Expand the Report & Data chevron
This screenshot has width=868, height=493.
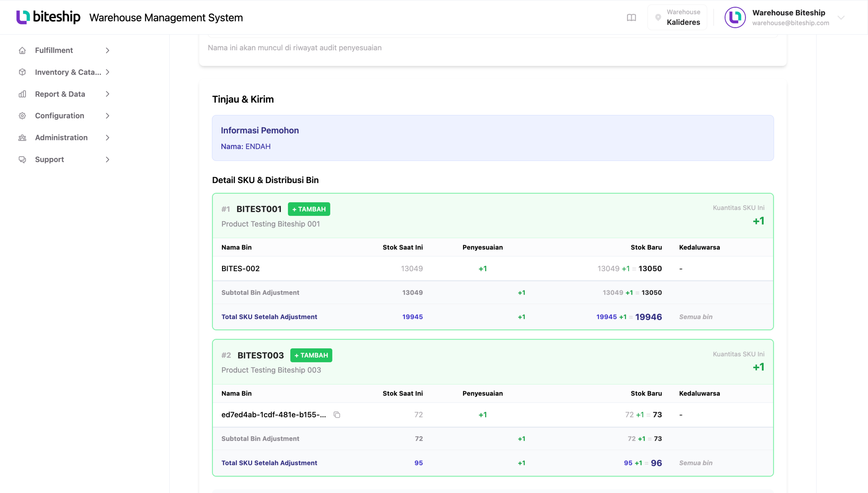[x=108, y=94]
